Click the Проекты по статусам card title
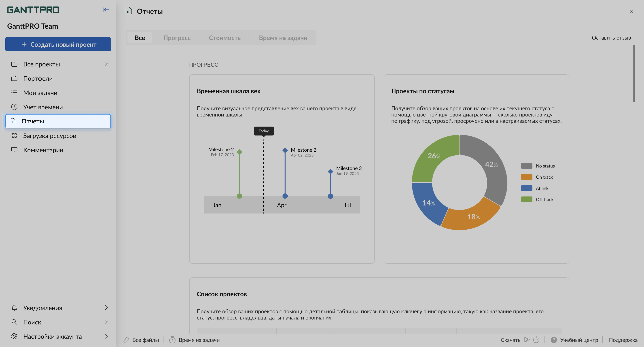The width and height of the screenshot is (644, 347). (422, 91)
